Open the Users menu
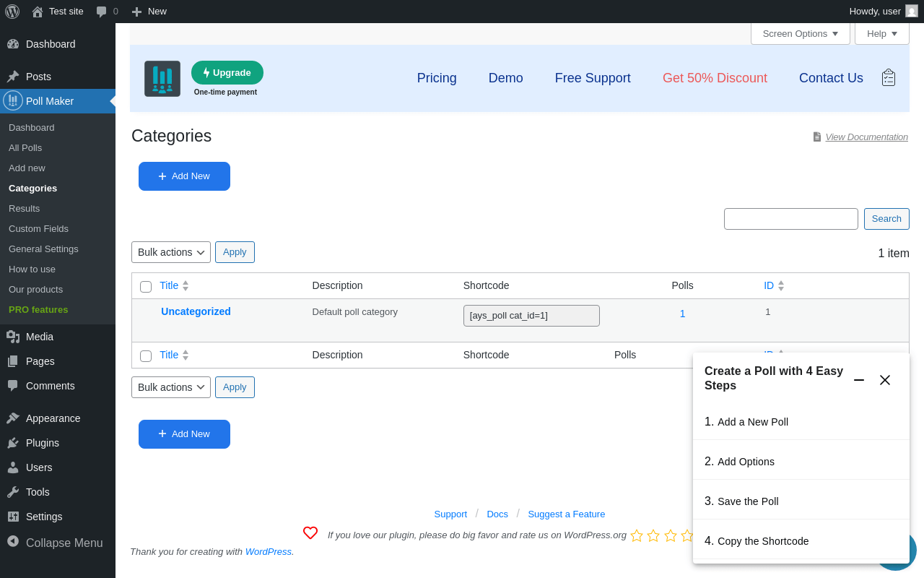The image size is (924, 578). [58, 467]
